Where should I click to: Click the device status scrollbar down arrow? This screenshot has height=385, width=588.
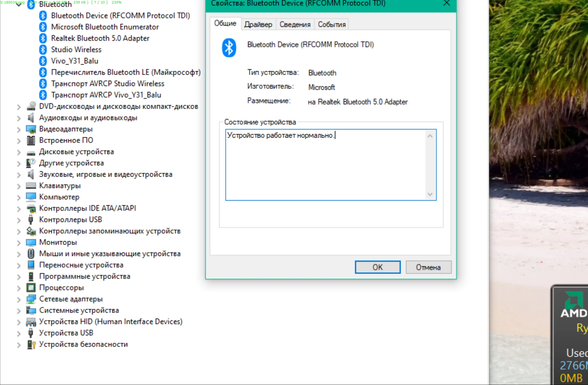click(x=430, y=194)
